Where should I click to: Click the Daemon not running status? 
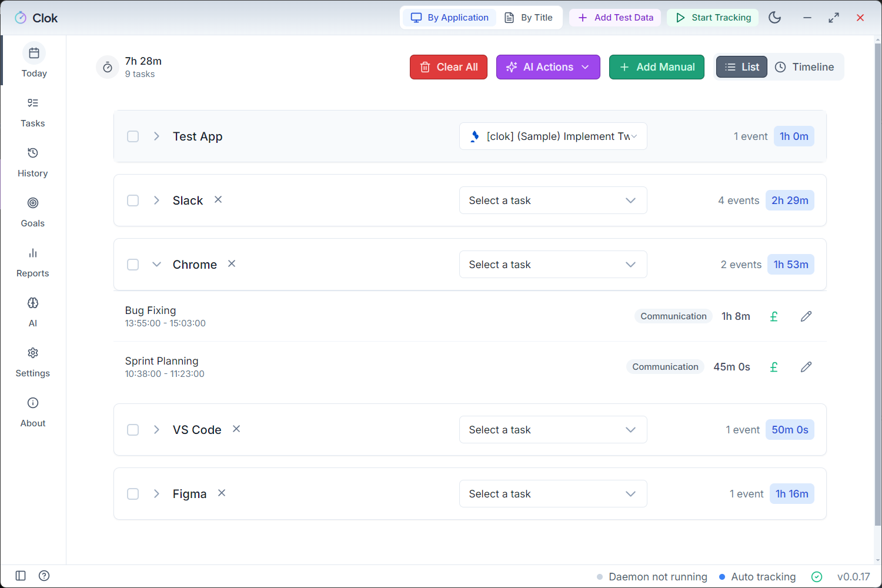[x=652, y=577]
